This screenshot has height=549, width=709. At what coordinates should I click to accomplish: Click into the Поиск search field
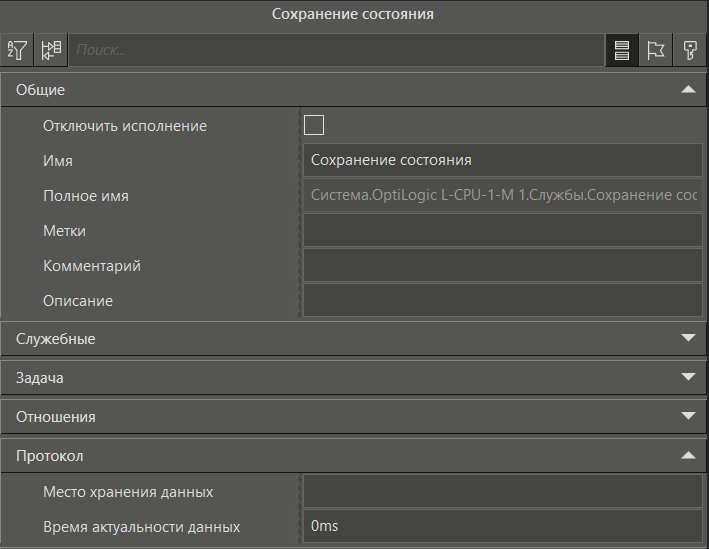coord(336,50)
